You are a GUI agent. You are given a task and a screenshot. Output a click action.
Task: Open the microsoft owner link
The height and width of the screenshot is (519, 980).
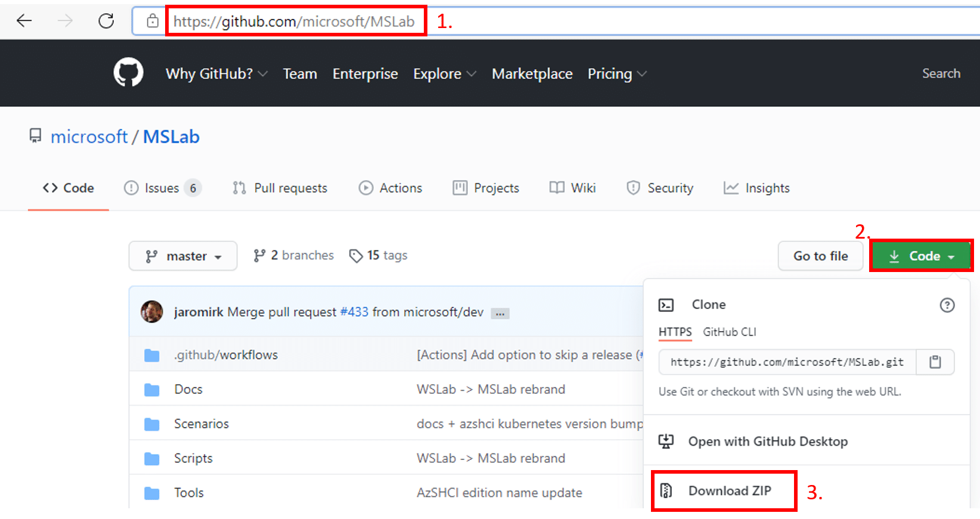(x=89, y=137)
